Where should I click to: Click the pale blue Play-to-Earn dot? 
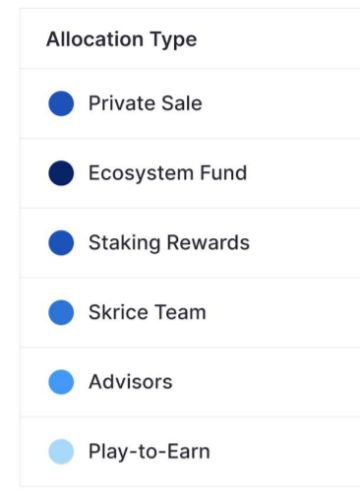click(61, 451)
